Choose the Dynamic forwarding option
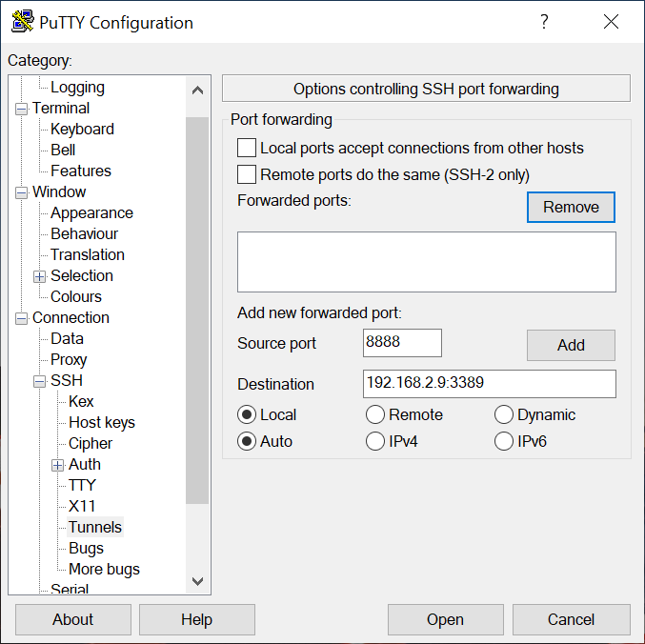Screen dimensions: 645x644 504,414
